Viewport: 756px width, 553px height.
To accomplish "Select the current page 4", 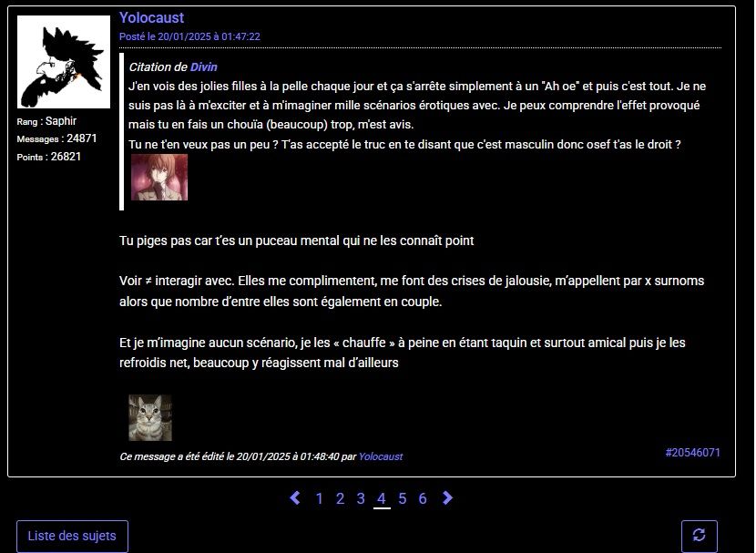I will coord(382,498).
